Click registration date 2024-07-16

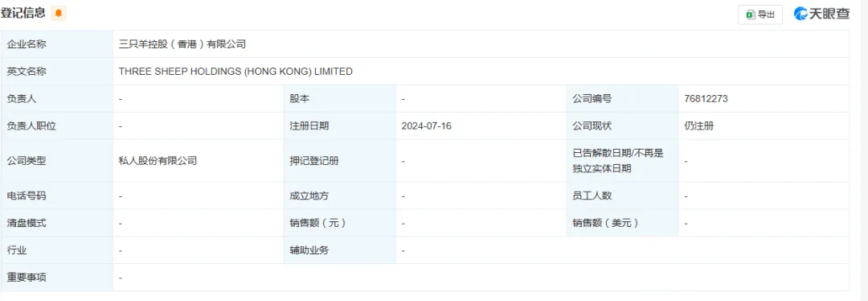427,126
